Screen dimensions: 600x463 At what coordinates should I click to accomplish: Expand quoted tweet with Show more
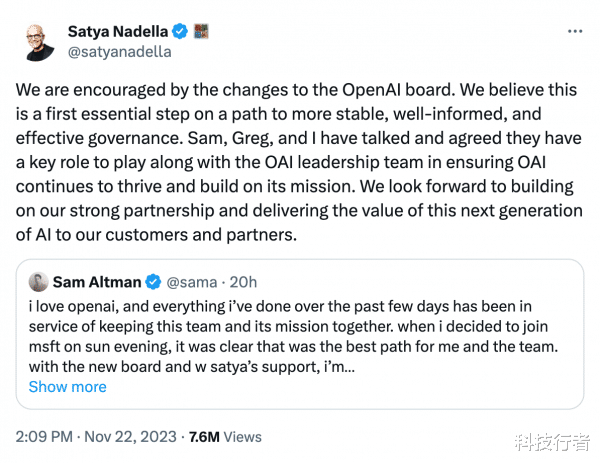click(67, 387)
